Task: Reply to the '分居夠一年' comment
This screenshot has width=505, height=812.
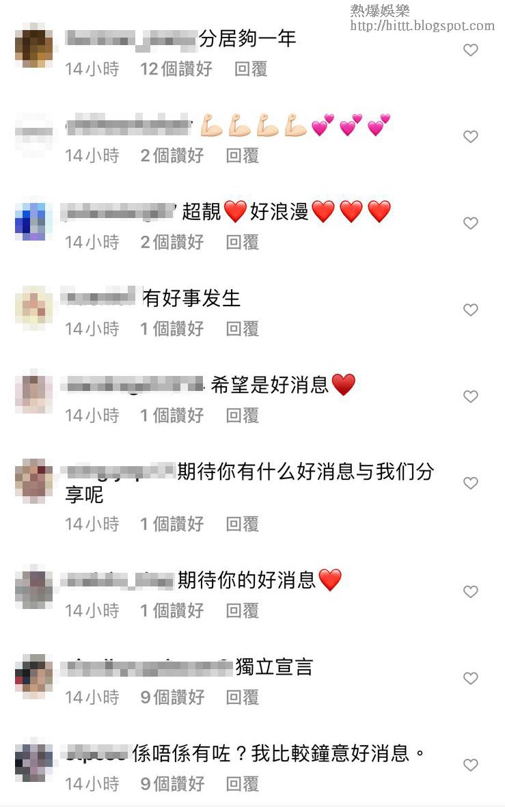Action: point(251,69)
